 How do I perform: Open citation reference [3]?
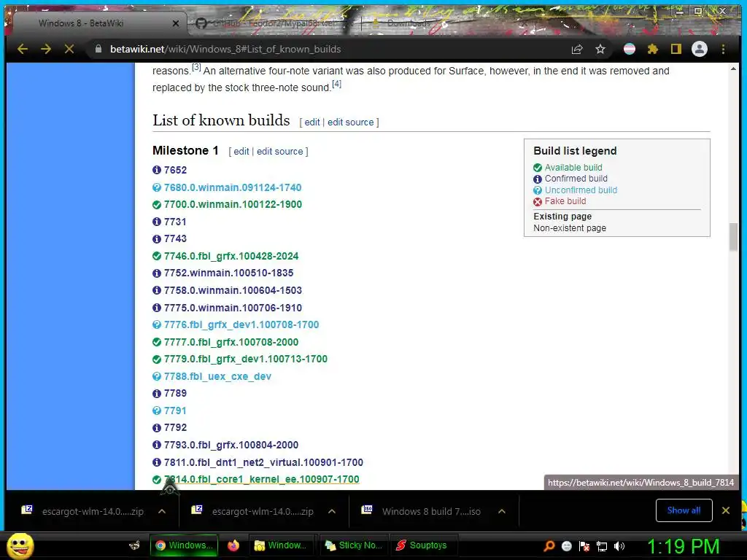[x=196, y=67]
